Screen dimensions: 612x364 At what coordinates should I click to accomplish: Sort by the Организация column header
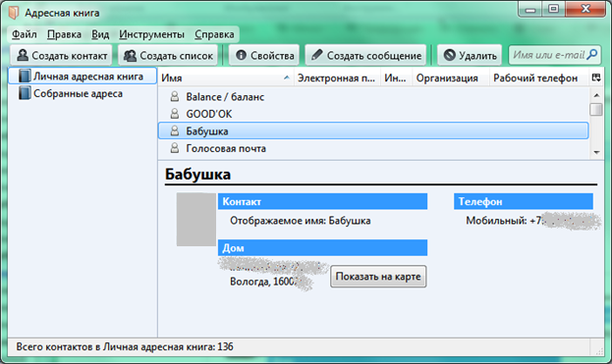(451, 78)
